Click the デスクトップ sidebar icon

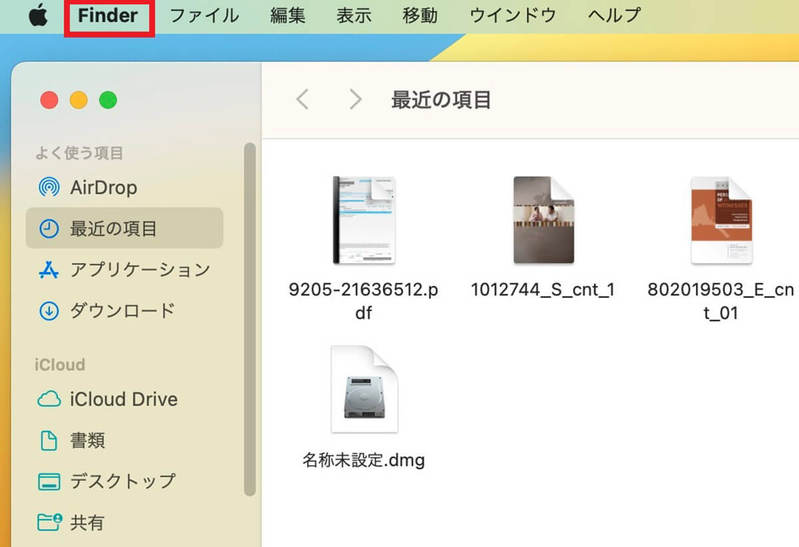coord(49,481)
